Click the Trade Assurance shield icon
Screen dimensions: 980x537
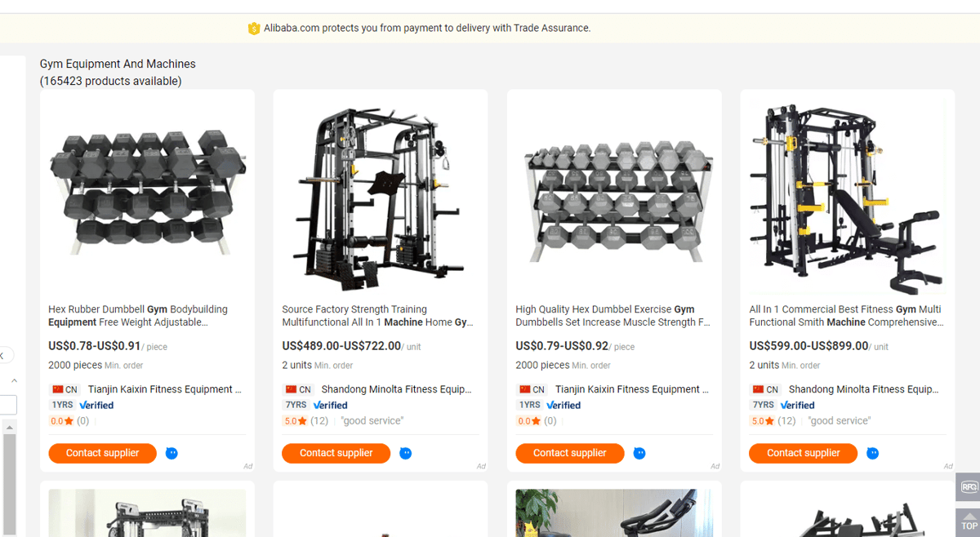(x=253, y=29)
